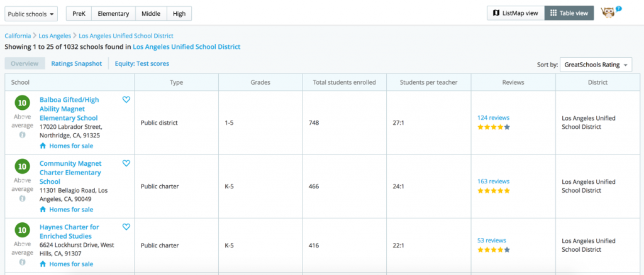Open Balboa Gifted/High Ability Magnet school page
644x275 pixels.
[69, 109]
